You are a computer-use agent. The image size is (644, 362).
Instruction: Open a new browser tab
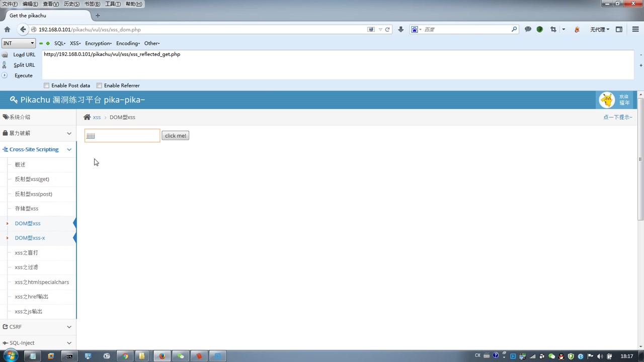tap(98, 16)
